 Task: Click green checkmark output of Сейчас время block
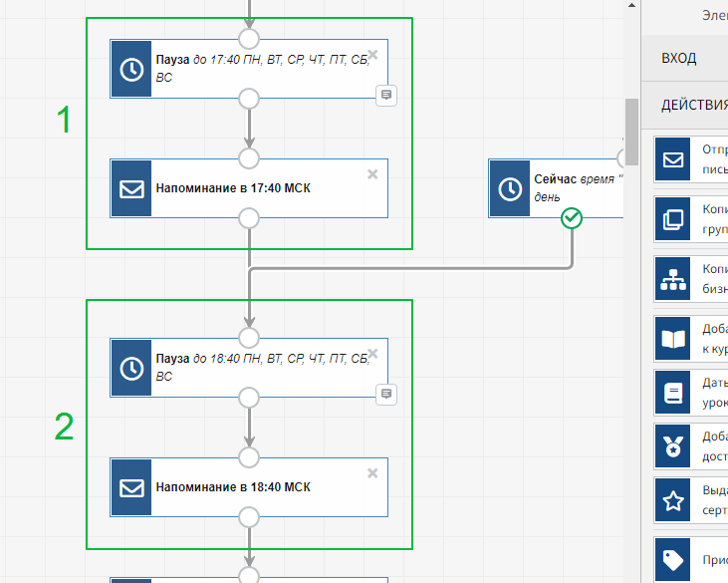pos(572,218)
